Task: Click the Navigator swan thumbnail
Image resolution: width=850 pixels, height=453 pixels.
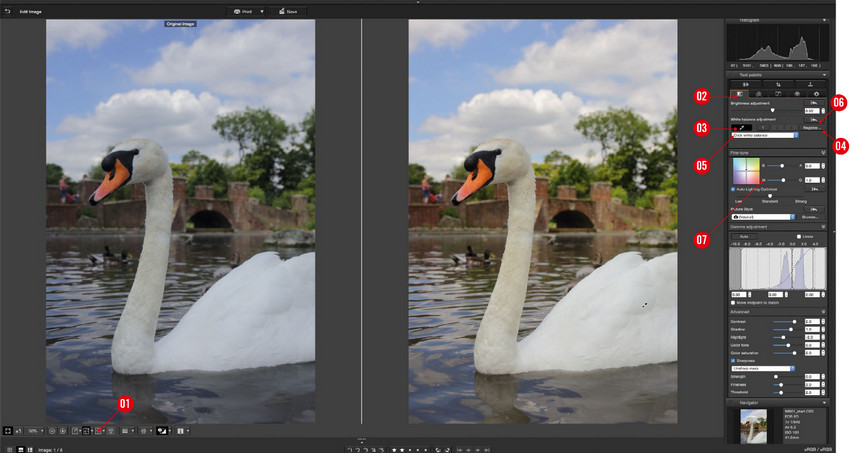Action: [754, 426]
